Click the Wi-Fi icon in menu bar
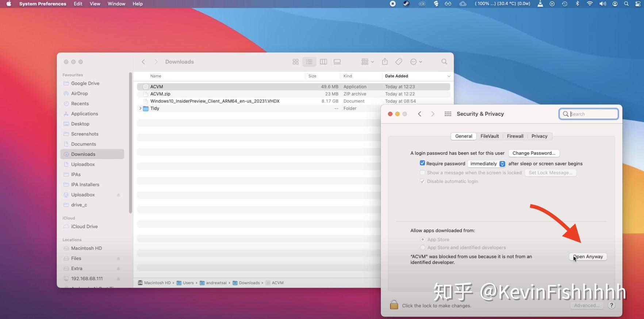The image size is (644, 319). [590, 4]
